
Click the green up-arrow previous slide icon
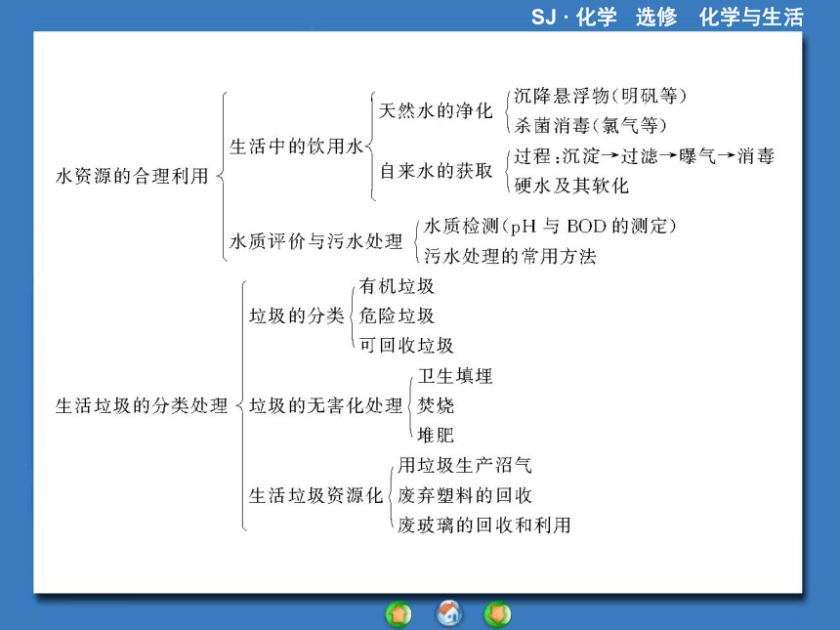click(x=399, y=614)
